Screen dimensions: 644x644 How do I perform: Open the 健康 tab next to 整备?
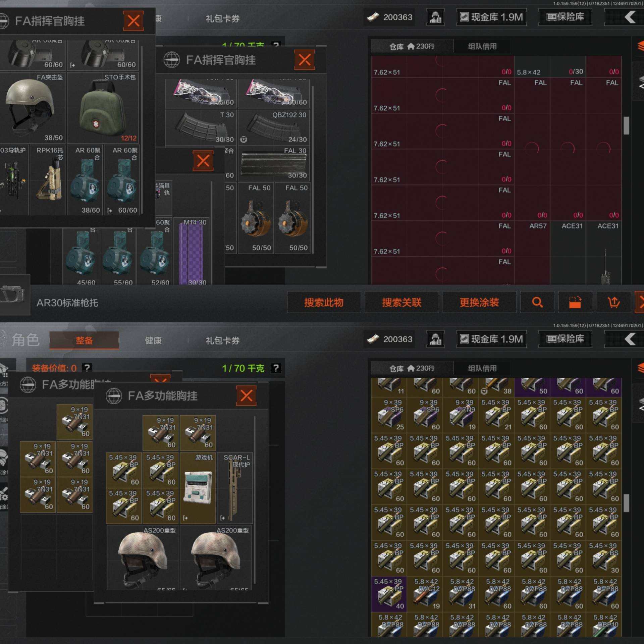[153, 340]
